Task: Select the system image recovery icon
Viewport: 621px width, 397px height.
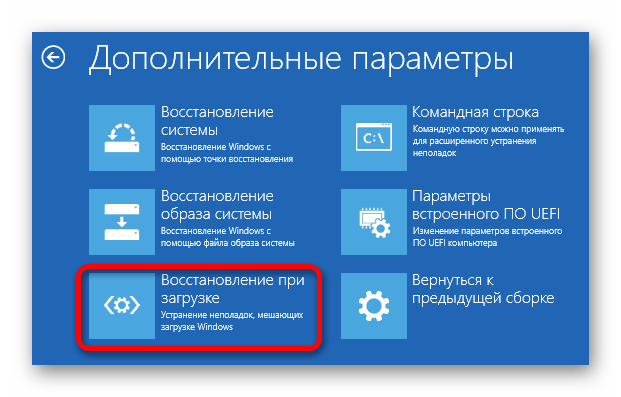Action: (122, 222)
